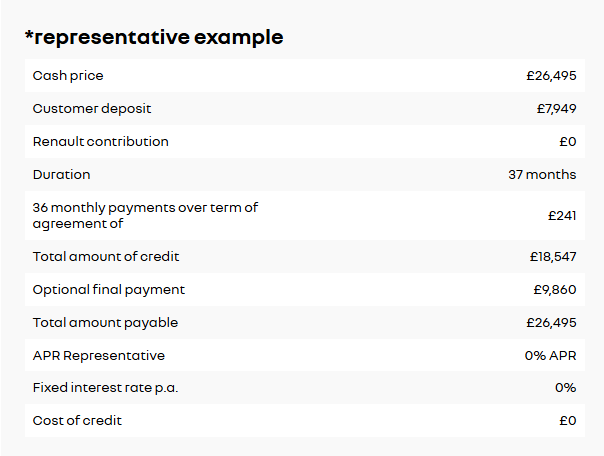Click the Fixed interest rate p.a. label
This screenshot has height=456, width=604.
click(106, 388)
